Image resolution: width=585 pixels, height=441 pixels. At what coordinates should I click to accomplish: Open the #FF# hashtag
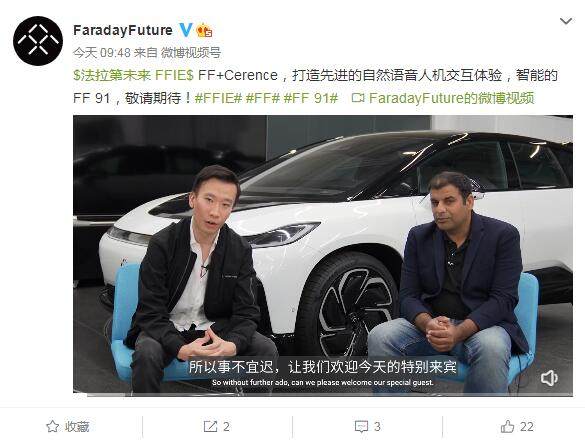pyautogui.click(x=263, y=98)
